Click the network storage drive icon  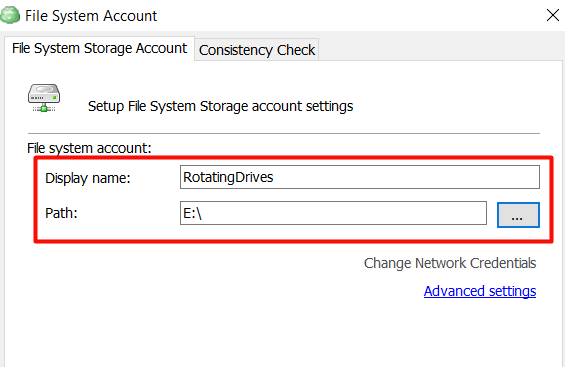click(44, 98)
